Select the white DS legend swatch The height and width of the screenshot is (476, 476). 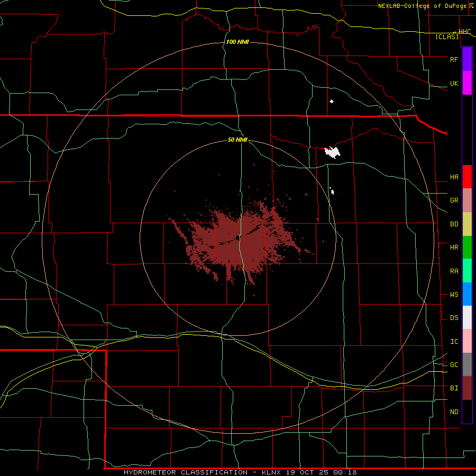point(467,317)
